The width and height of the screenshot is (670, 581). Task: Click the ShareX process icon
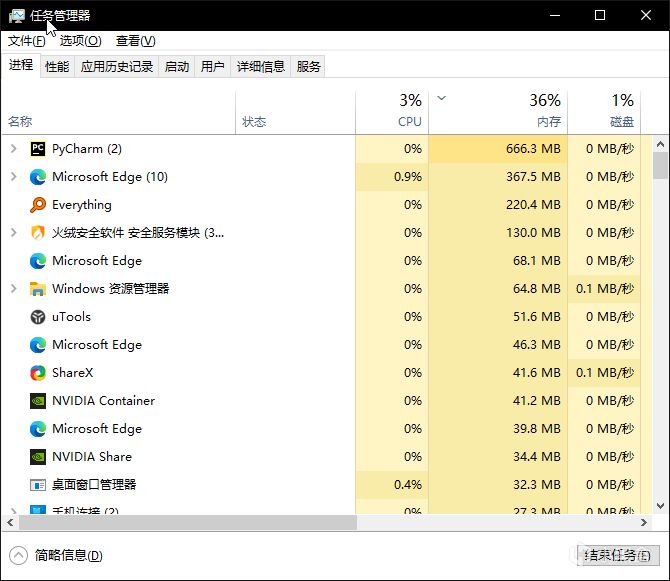pos(38,373)
